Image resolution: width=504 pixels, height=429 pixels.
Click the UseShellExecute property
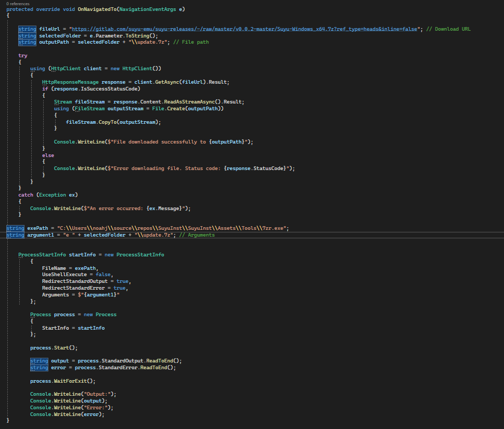(64, 275)
